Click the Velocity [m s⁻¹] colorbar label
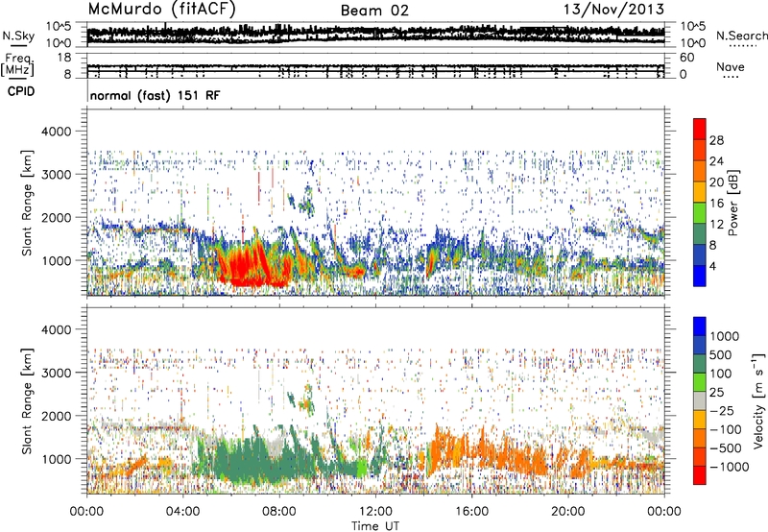768x532 pixels. [x=758, y=400]
